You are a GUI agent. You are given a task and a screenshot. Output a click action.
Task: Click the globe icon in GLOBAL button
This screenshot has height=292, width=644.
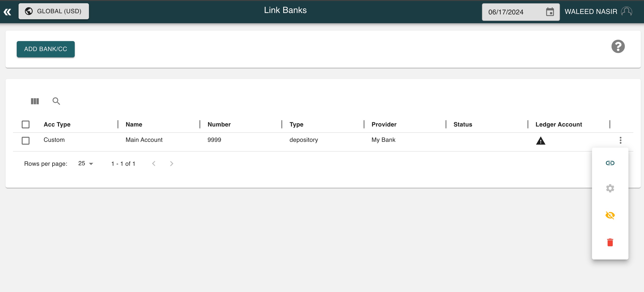click(x=29, y=11)
